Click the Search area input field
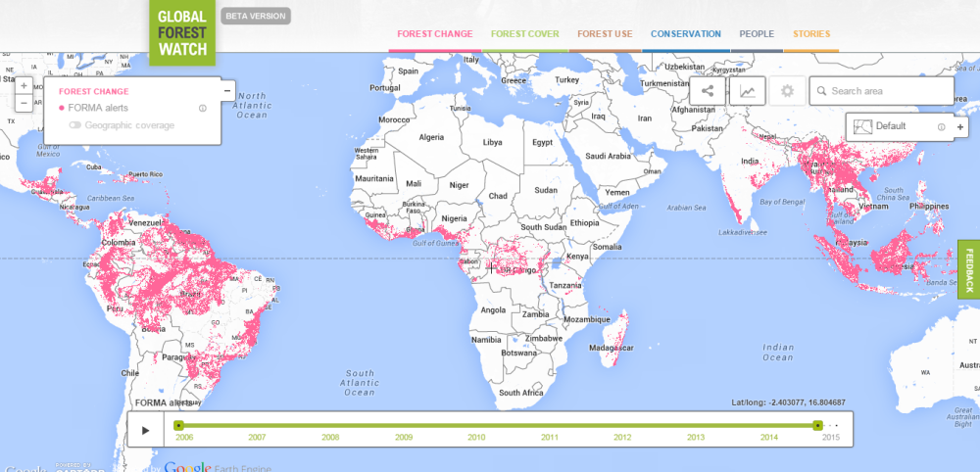The height and width of the screenshot is (472, 980). [882, 91]
